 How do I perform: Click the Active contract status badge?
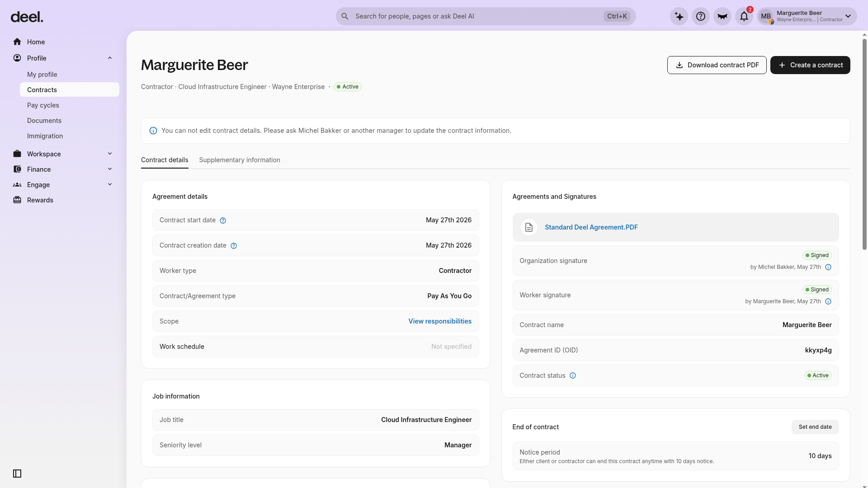[818, 375]
